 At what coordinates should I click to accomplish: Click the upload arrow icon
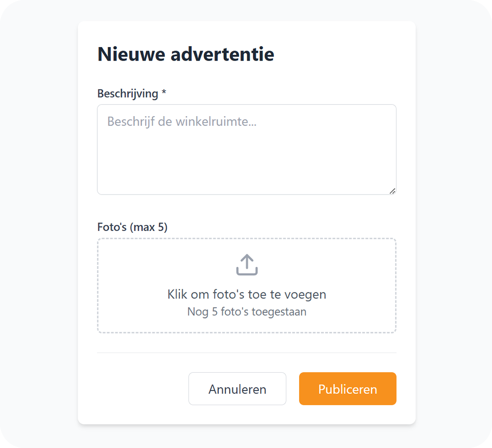(247, 265)
